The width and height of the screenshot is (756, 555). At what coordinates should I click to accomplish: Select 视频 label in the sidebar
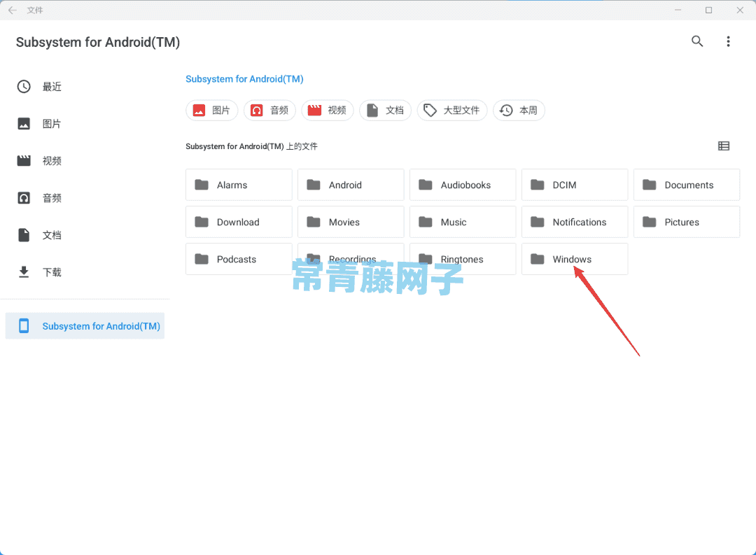[x=52, y=161]
